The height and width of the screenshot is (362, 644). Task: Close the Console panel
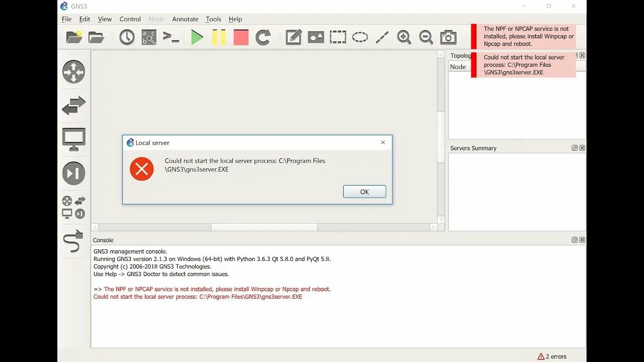(582, 240)
